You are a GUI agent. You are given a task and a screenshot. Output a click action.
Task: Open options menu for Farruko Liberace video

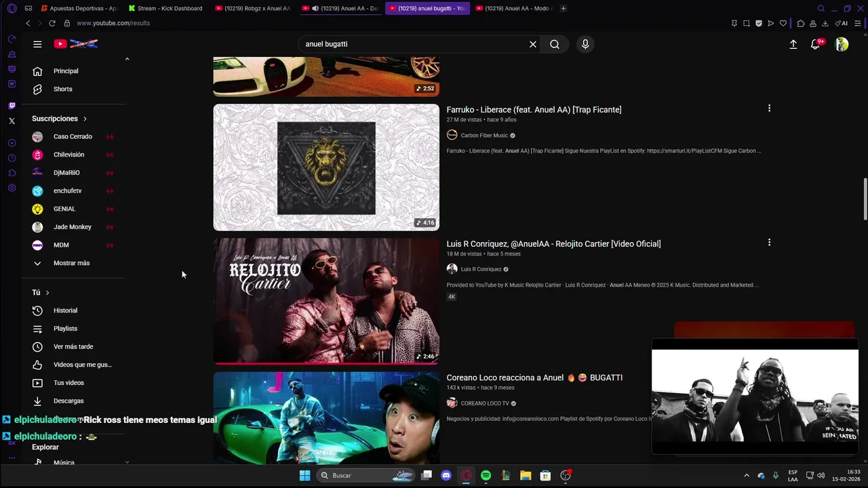(x=769, y=108)
